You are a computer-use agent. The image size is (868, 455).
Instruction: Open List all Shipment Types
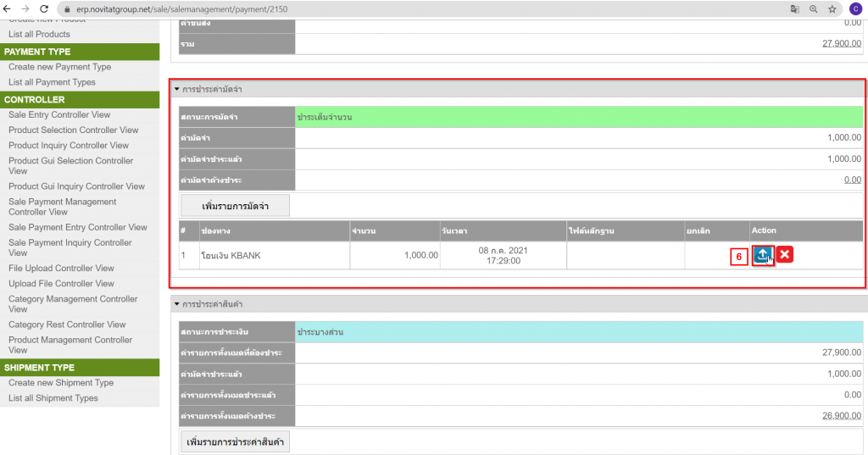pyautogui.click(x=53, y=398)
